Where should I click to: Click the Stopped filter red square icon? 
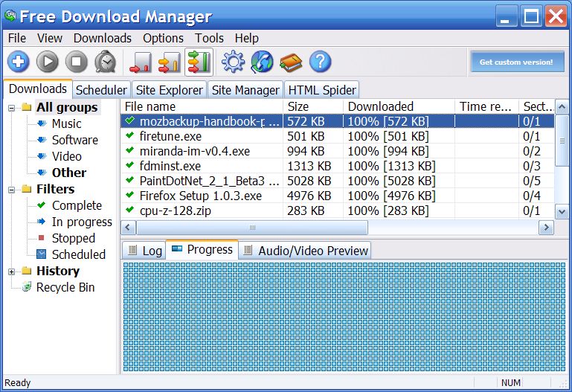41,238
